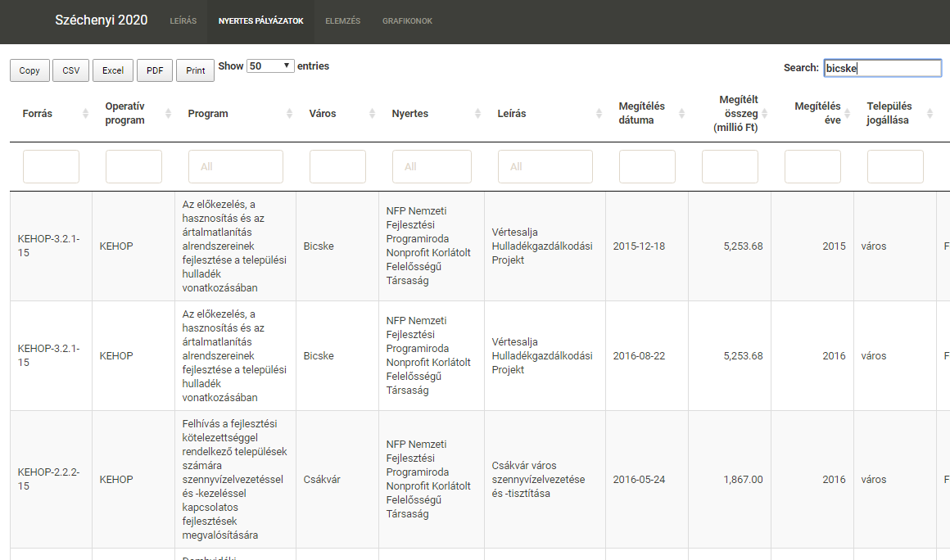
Task: Click the Search field containing bicske
Action: click(882, 68)
